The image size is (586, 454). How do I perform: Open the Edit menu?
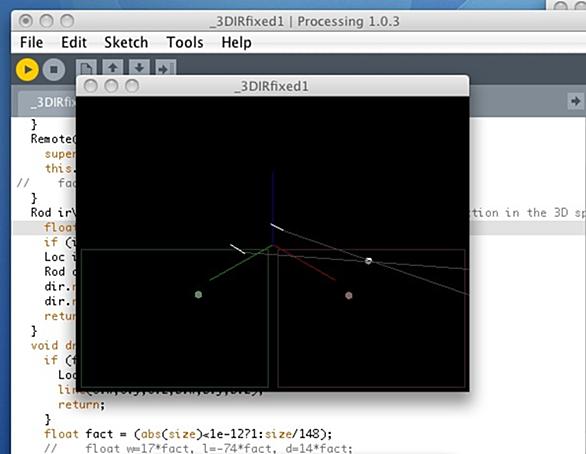(x=74, y=42)
